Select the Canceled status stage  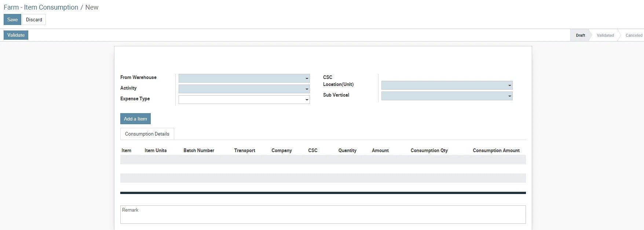633,35
